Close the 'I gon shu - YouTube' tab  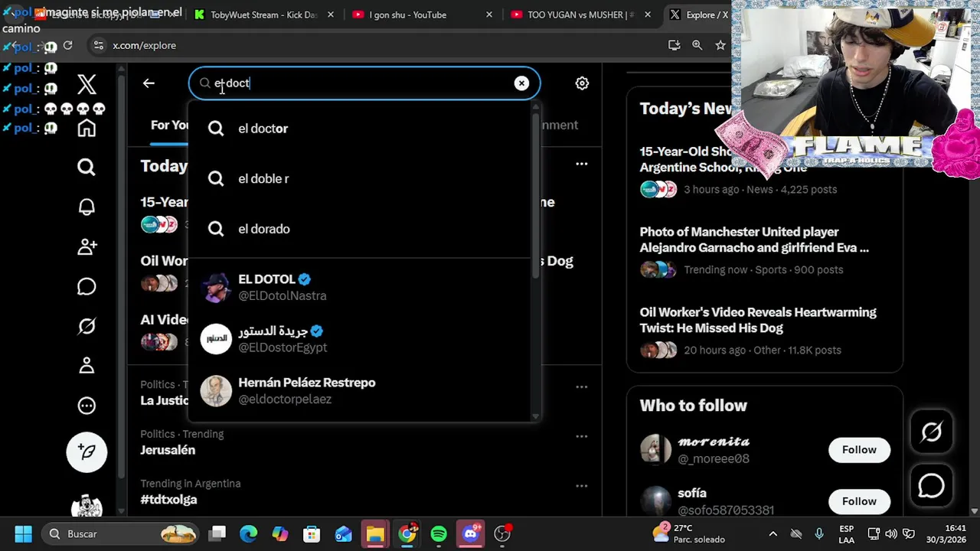coord(489,15)
